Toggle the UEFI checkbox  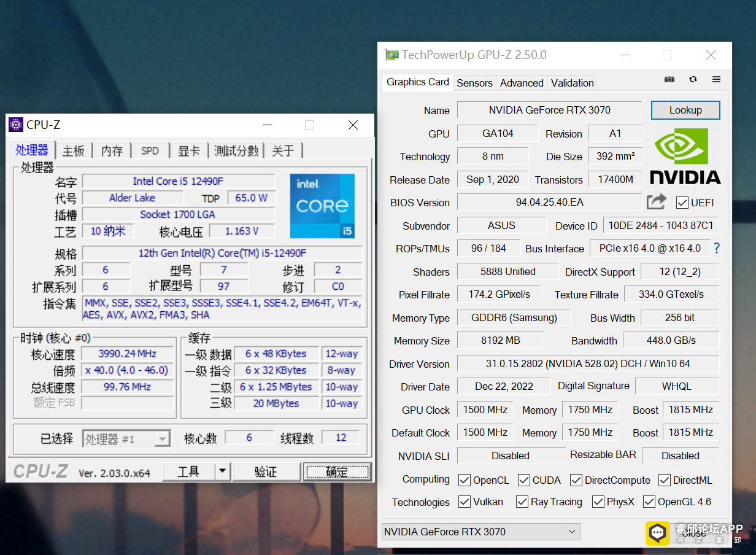682,203
